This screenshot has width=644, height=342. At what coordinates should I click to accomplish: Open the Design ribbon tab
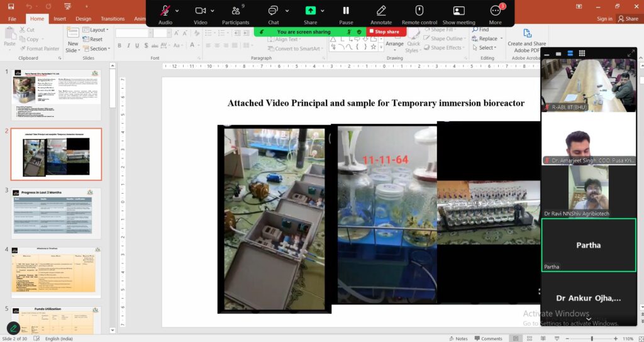coord(84,19)
